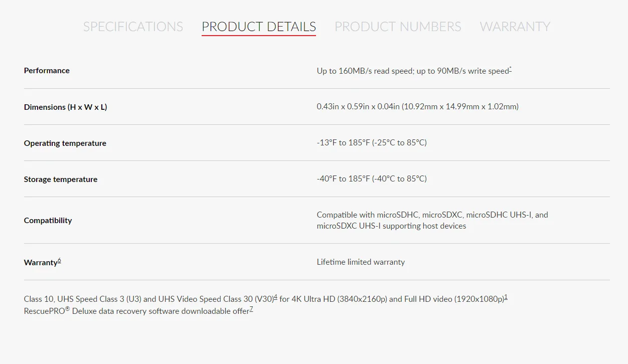Select the Performance row label

pos(47,71)
